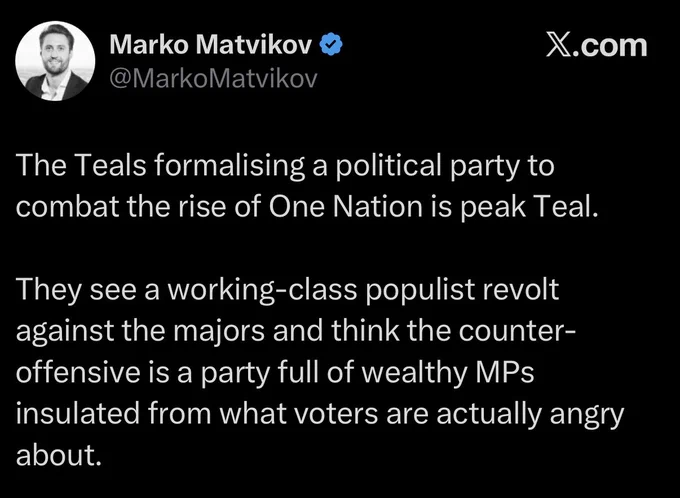This screenshot has width=680, height=498.
Task: Click the hyphenated "counter-" at line end
Action: click(x=517, y=331)
